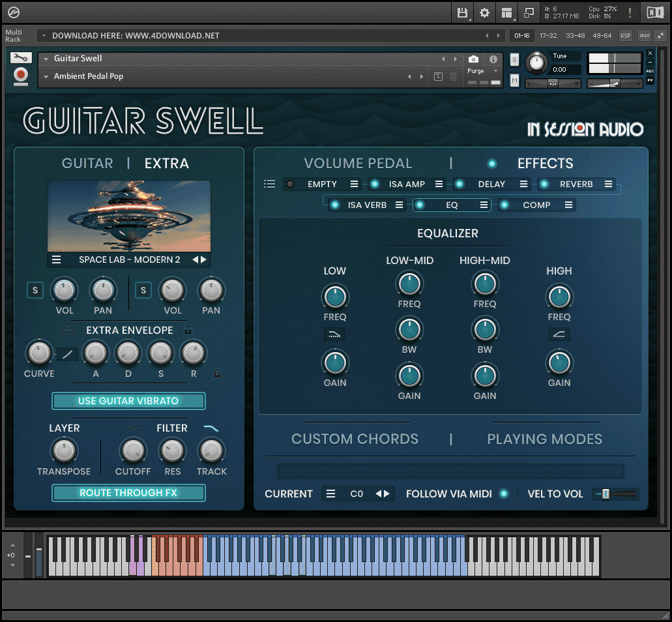Click ROUTE THROUGH FX button
The image size is (672, 622).
[128, 493]
